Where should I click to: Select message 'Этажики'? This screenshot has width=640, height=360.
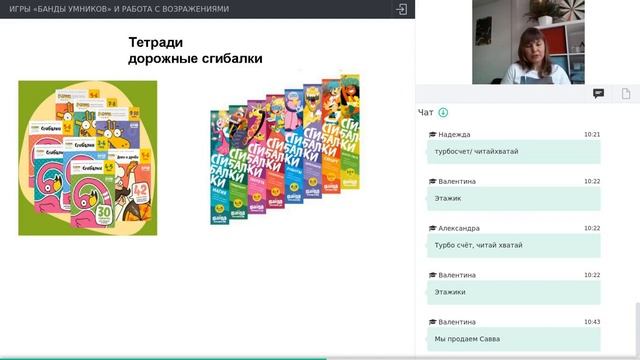(x=513, y=292)
